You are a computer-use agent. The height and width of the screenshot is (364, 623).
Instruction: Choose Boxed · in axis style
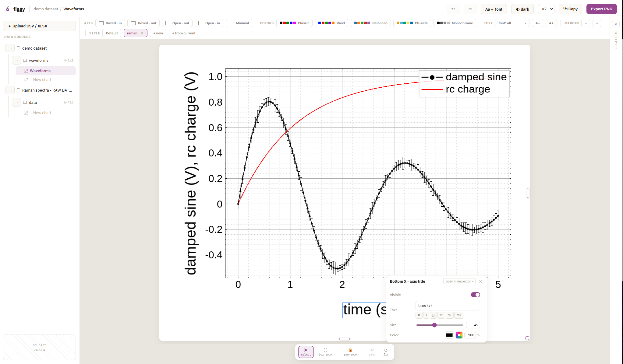110,23
